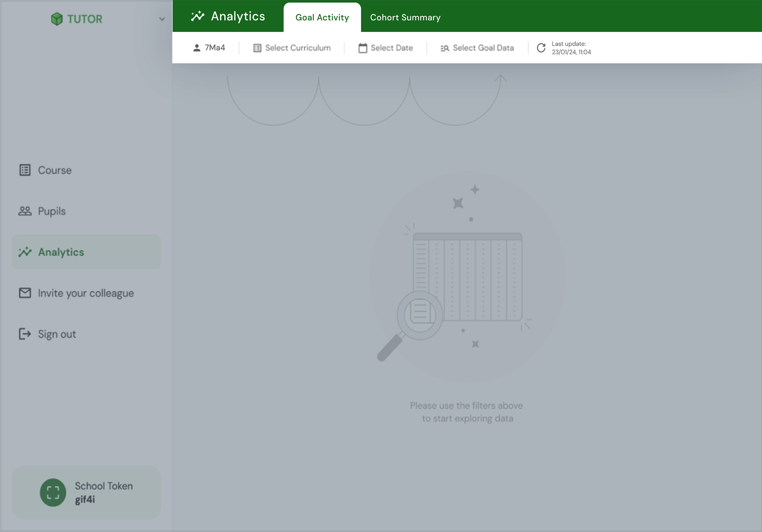Open the Select Curriculum dropdown

point(292,48)
